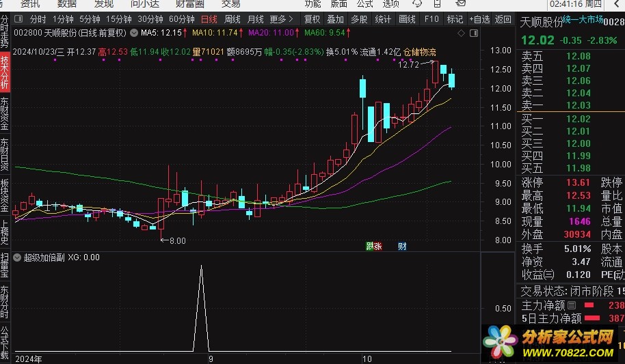The height and width of the screenshot is (364, 625).
Task: Click the MA20: 11.00 indicator label
Action: point(274,33)
